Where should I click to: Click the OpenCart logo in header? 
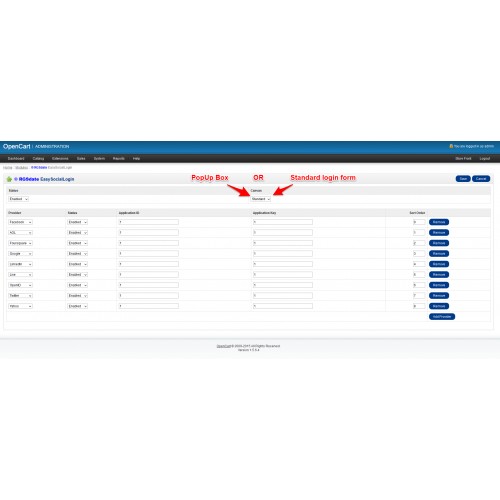coord(17,146)
